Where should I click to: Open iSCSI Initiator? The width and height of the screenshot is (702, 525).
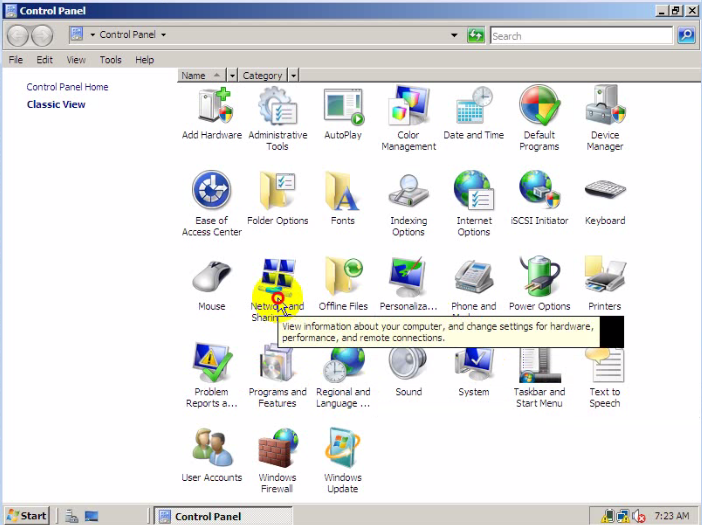[539, 198]
